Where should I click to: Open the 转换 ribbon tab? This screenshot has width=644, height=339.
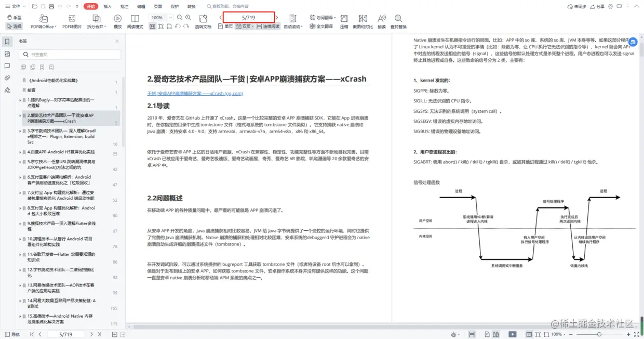tap(192, 6)
